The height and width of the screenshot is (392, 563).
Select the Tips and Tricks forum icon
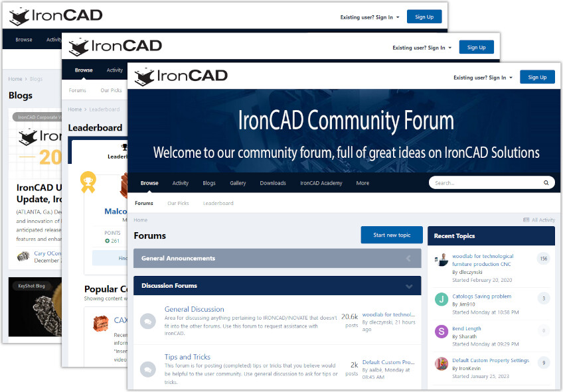click(x=147, y=369)
